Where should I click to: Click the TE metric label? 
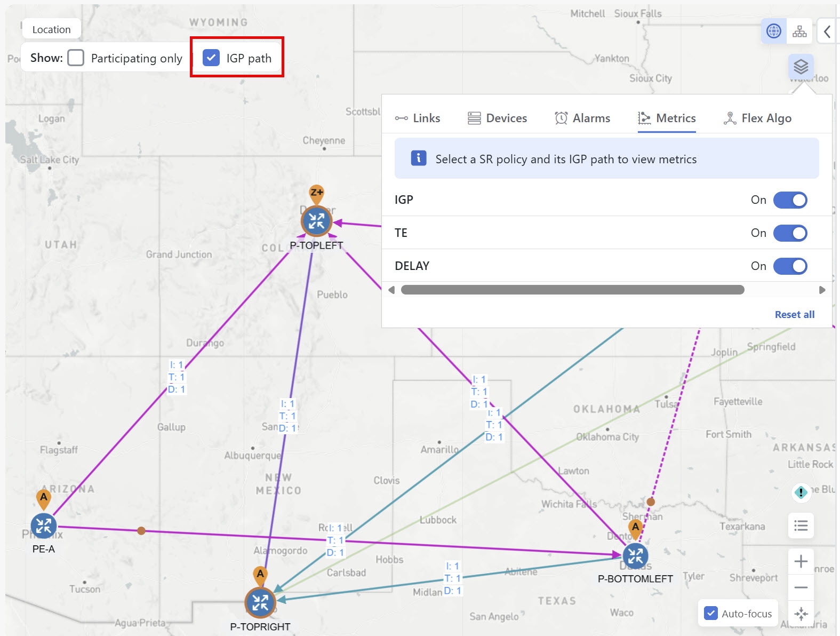[401, 233]
